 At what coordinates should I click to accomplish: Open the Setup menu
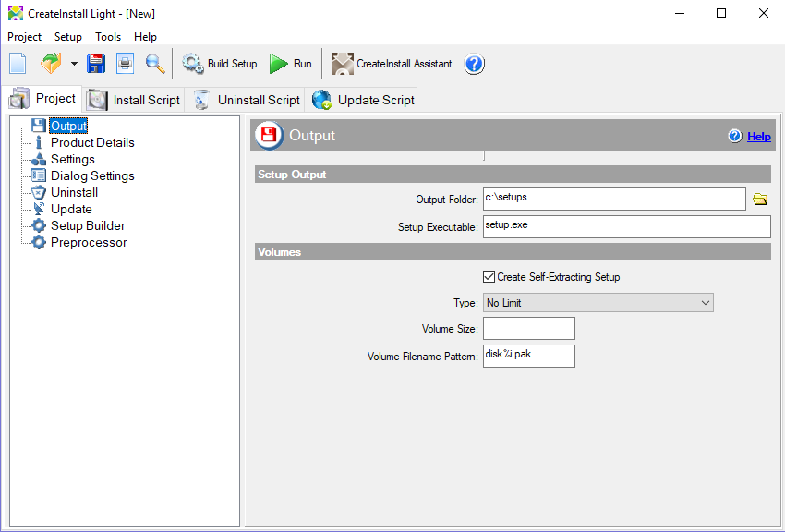[68, 37]
